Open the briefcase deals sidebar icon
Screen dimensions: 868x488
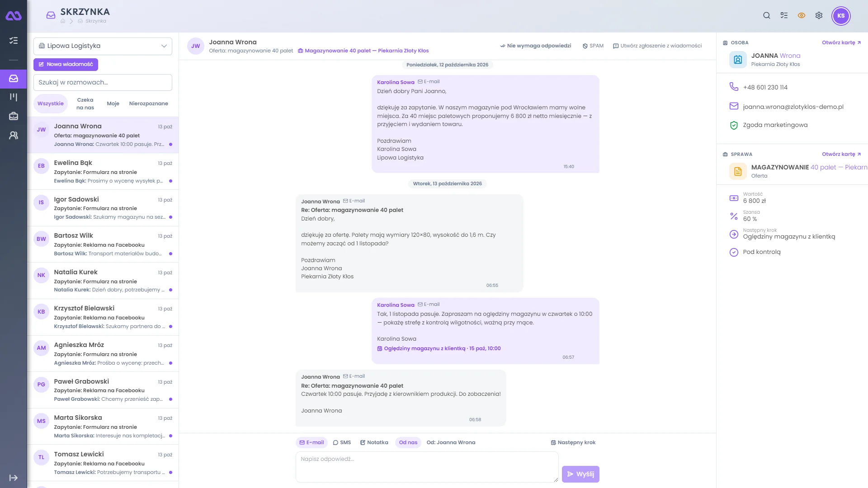(14, 116)
